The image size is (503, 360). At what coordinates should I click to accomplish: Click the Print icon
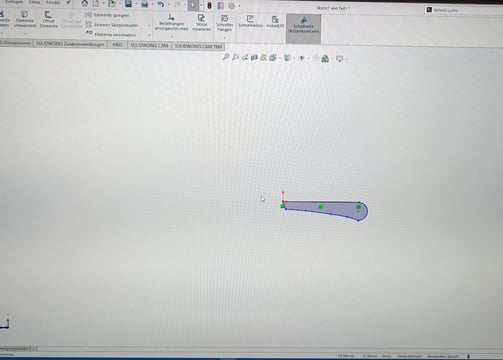point(145,4)
